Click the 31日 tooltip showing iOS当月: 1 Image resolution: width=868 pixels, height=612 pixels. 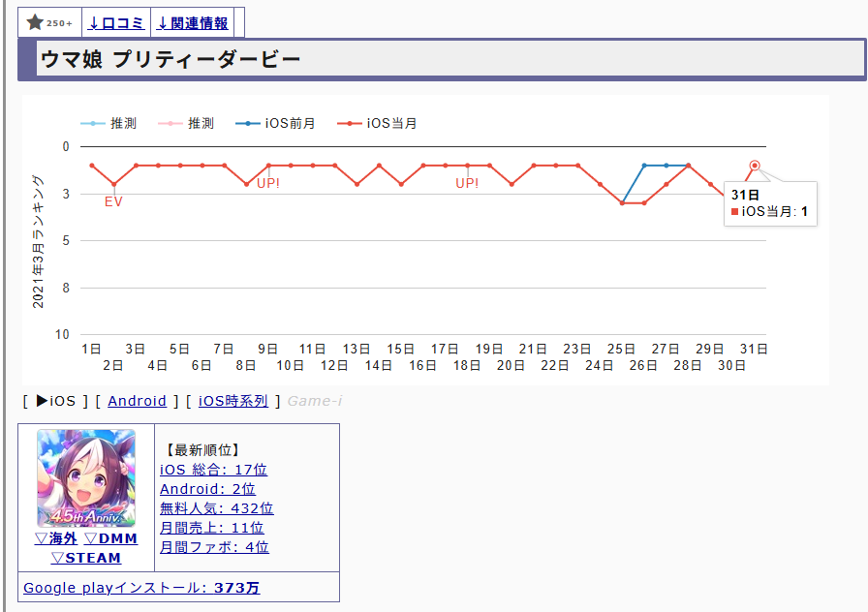point(770,203)
